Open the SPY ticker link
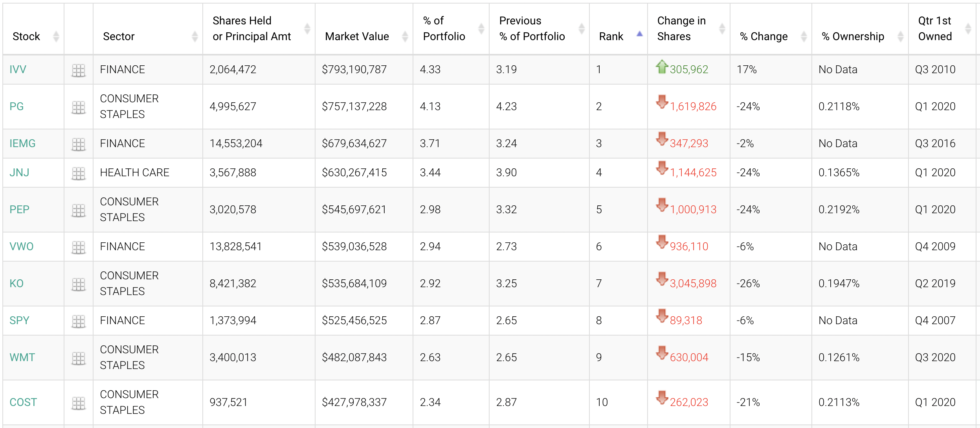This screenshot has width=980, height=428. point(19,321)
